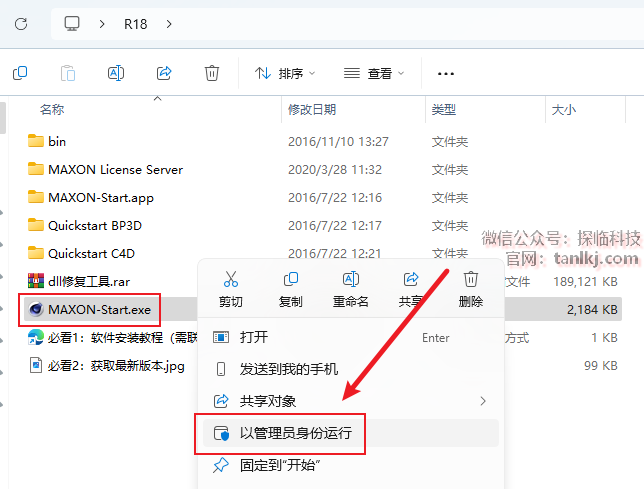
Task: Sort by the 类型 column header
Action: coord(444,110)
